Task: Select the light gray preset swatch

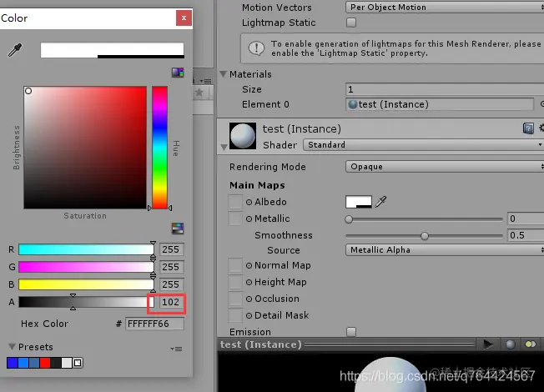Action: coord(67,363)
